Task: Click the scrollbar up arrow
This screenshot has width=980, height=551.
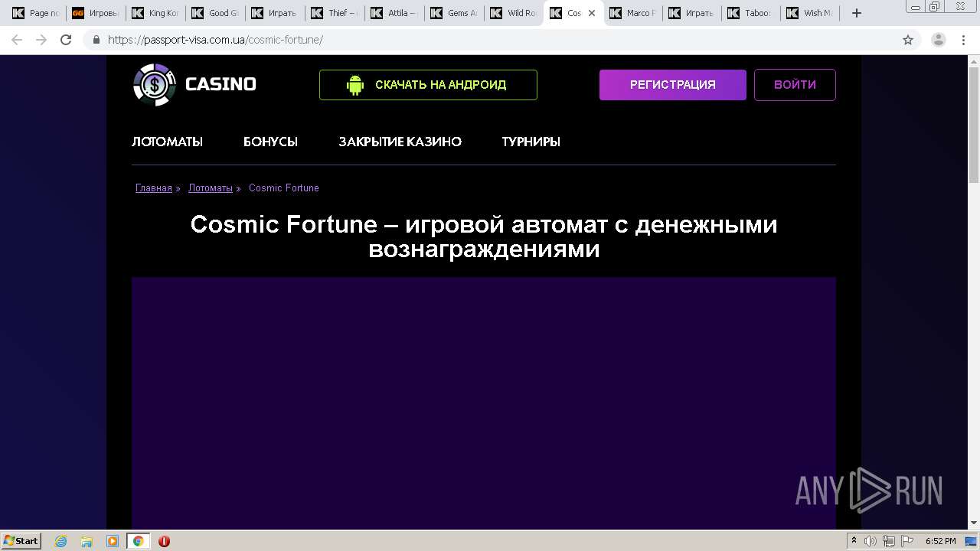Action: tap(974, 60)
